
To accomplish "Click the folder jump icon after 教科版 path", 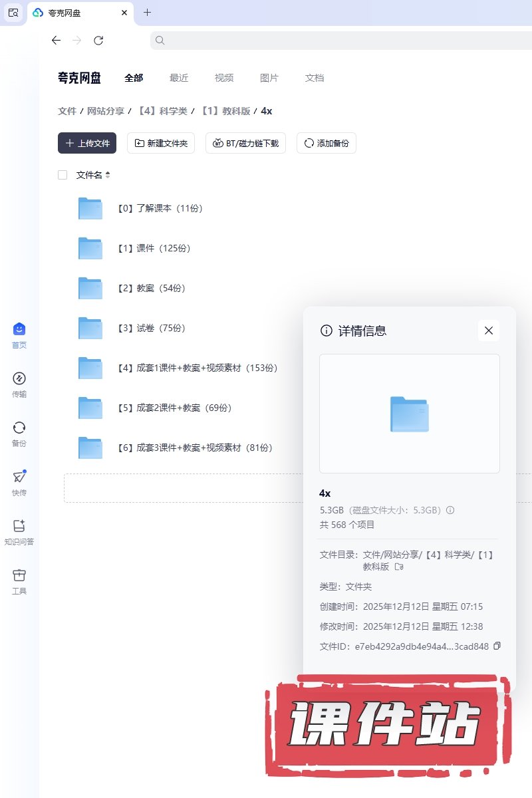I will click(x=399, y=567).
